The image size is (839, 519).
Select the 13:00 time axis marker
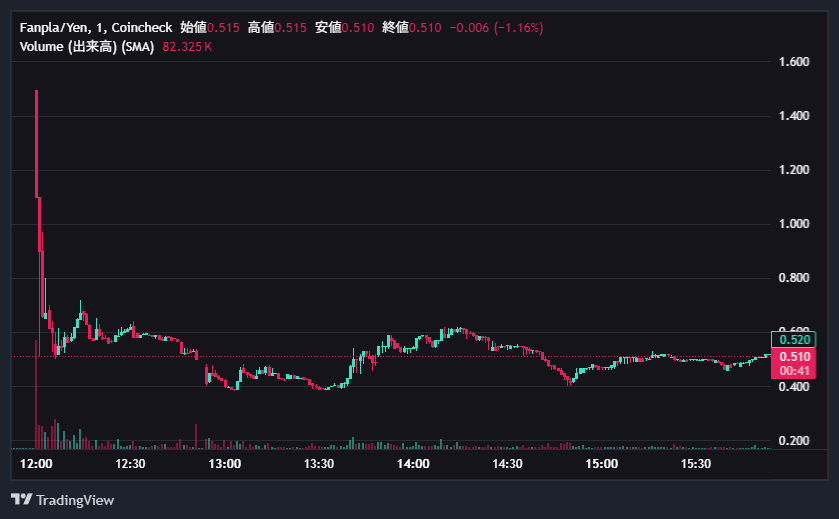[225, 464]
